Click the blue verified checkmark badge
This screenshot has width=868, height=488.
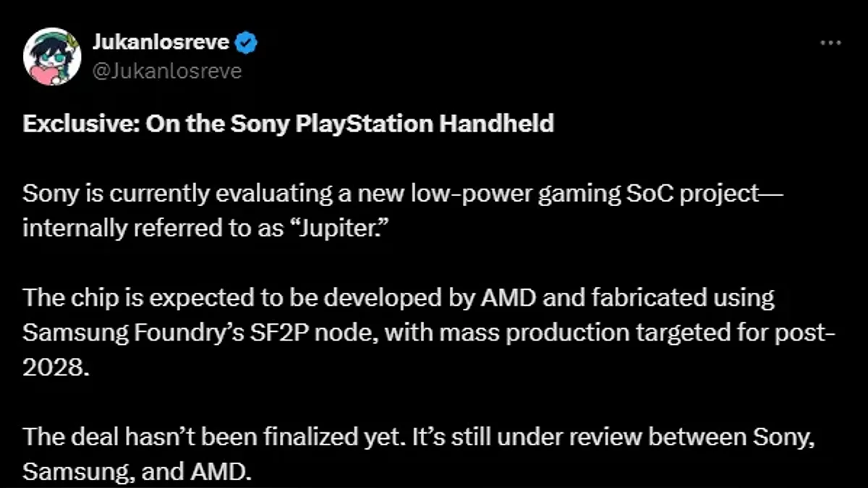tap(248, 43)
